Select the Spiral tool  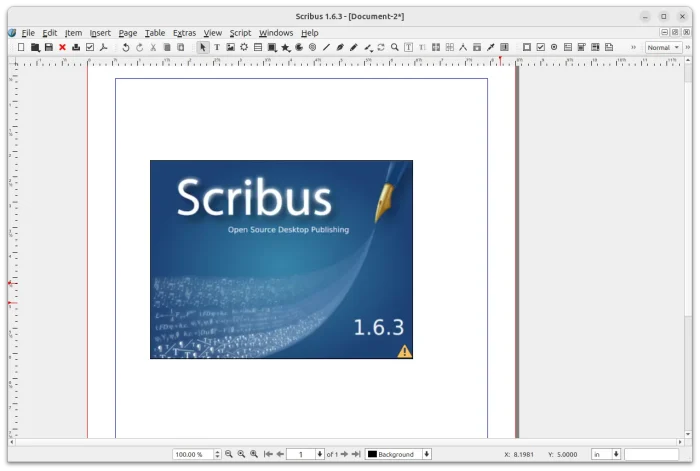click(312, 47)
